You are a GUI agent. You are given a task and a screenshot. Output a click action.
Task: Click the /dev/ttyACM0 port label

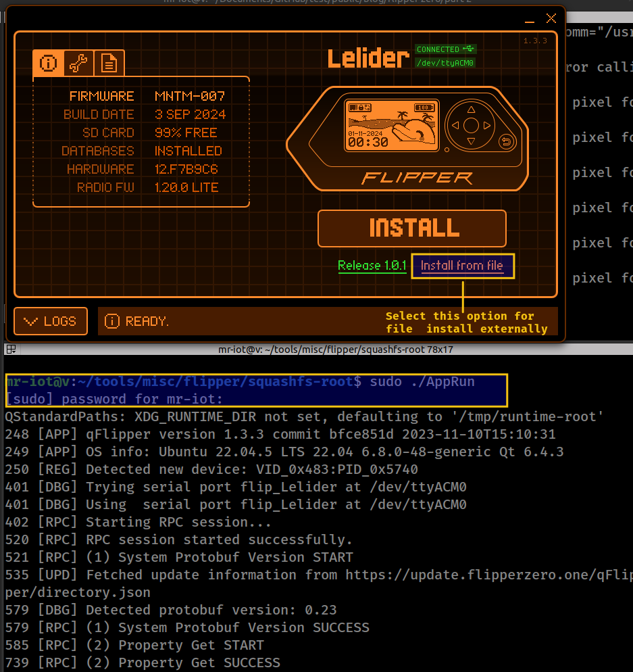pos(445,63)
